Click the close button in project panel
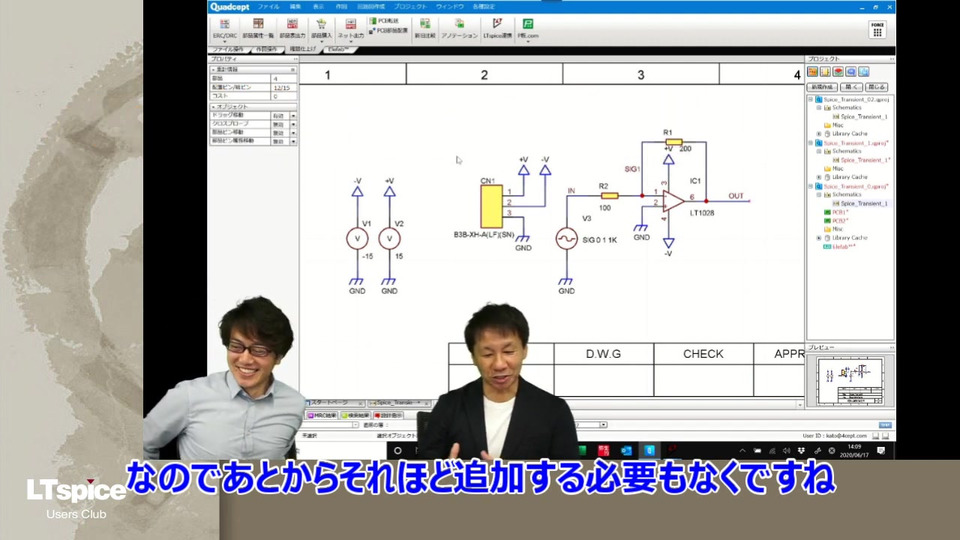960x540 pixels. click(x=877, y=87)
